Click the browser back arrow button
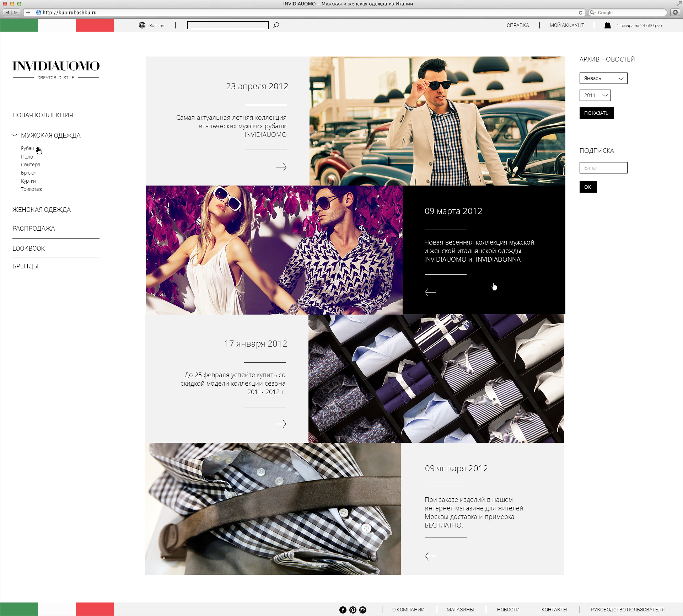The width and height of the screenshot is (683, 616). [x=7, y=12]
